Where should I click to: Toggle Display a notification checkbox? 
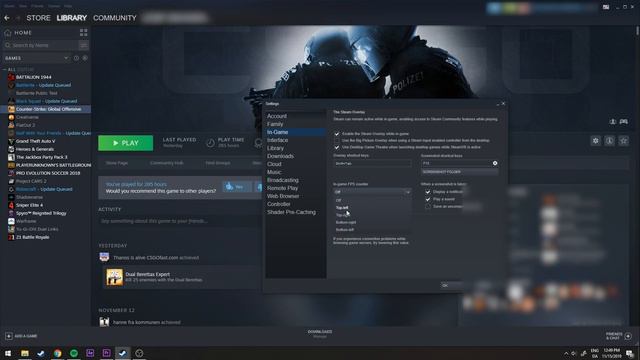pos(428,192)
